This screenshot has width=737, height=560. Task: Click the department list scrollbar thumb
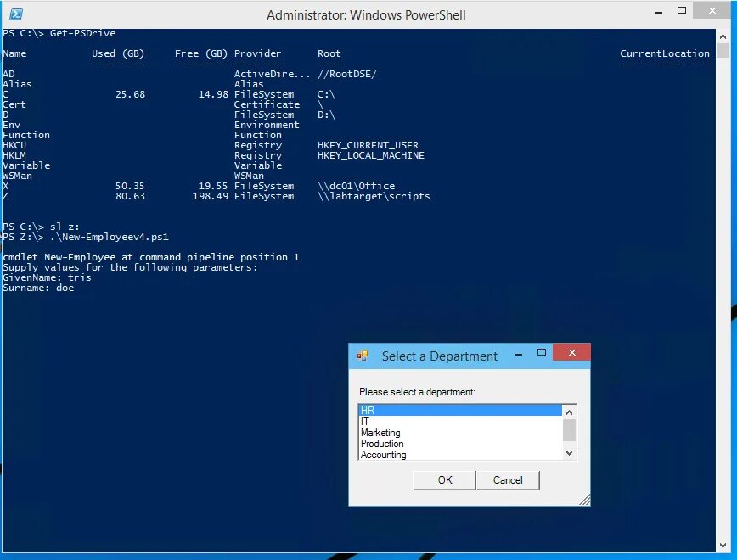[x=569, y=430]
